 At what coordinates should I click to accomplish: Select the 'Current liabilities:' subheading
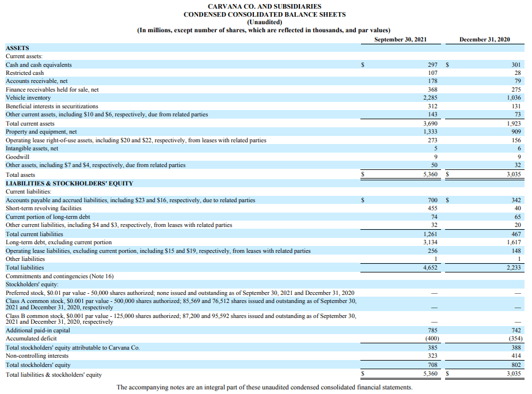click(29, 192)
